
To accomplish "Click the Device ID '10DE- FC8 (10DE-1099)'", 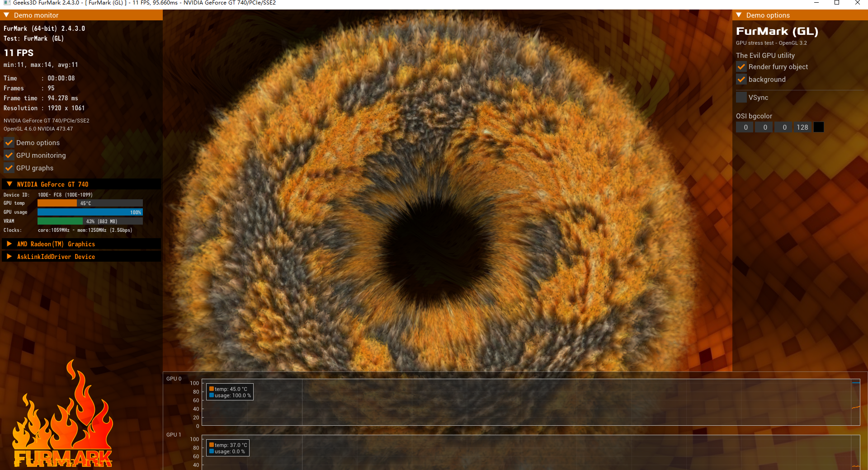I will 65,195.
